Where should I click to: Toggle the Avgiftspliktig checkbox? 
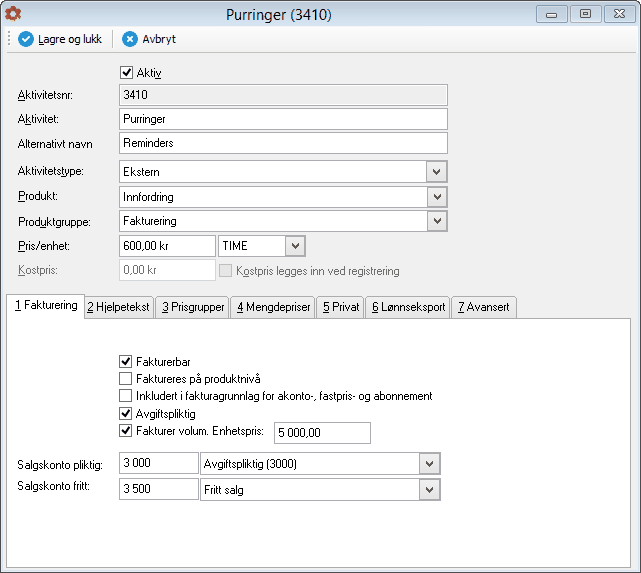126,414
